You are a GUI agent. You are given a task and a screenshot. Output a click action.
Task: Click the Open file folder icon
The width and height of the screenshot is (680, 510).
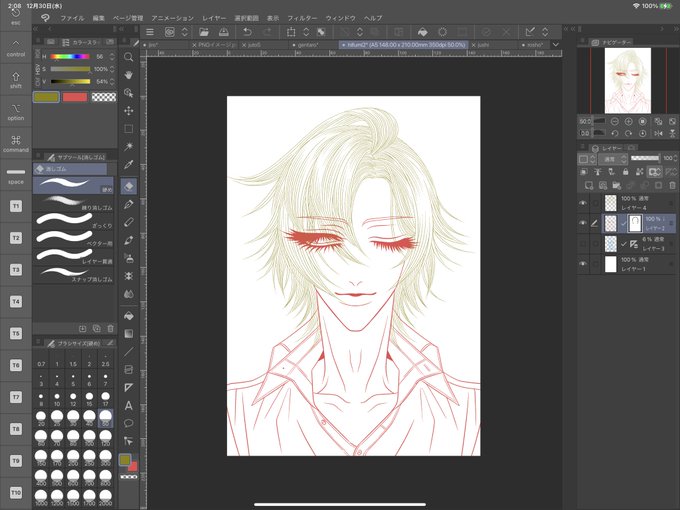(204, 32)
